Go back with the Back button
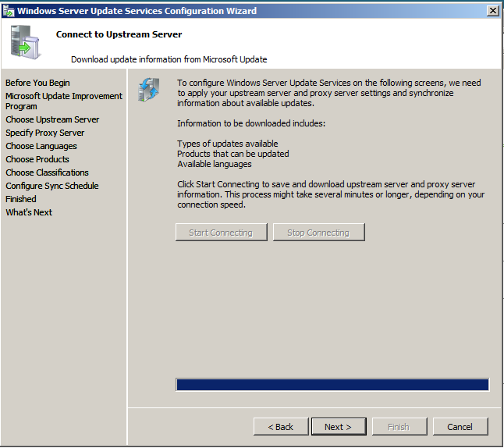504x448 pixels. click(x=281, y=426)
